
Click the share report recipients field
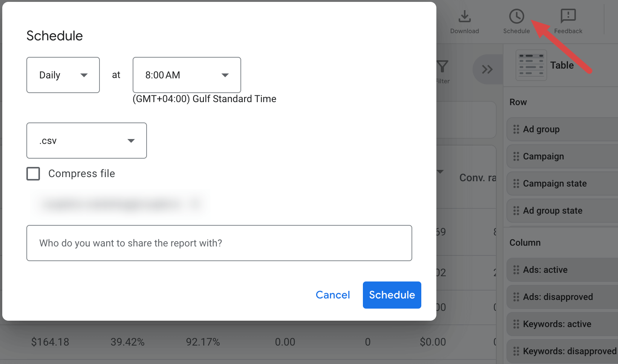[219, 243]
